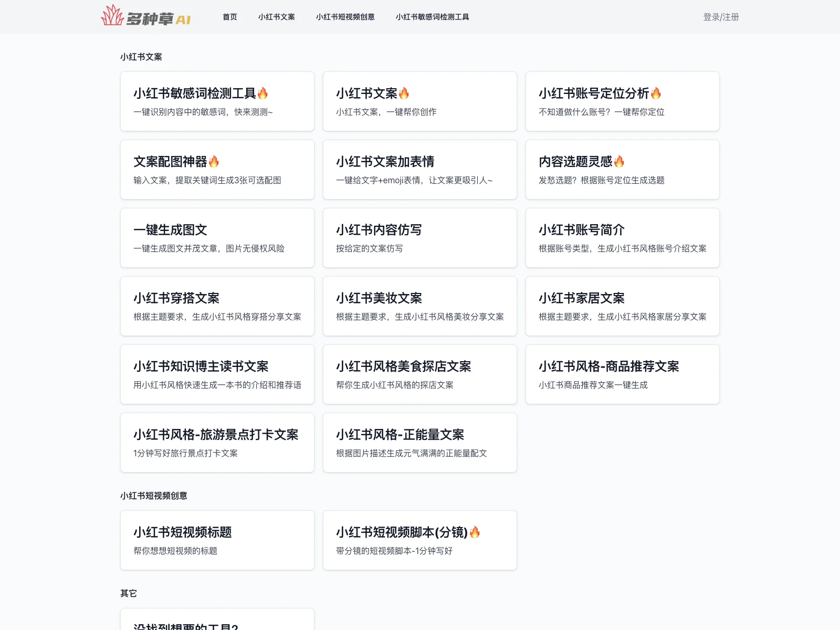Click text 一键给文字+emoji表情，让文案更吸引人~
Image resolution: width=840 pixels, height=630 pixels.
(x=414, y=180)
